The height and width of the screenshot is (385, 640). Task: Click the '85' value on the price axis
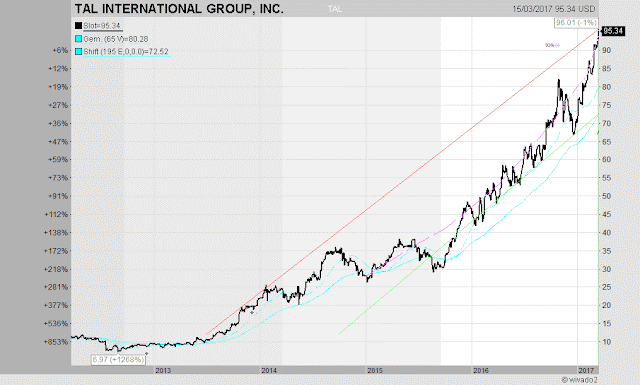[607, 69]
